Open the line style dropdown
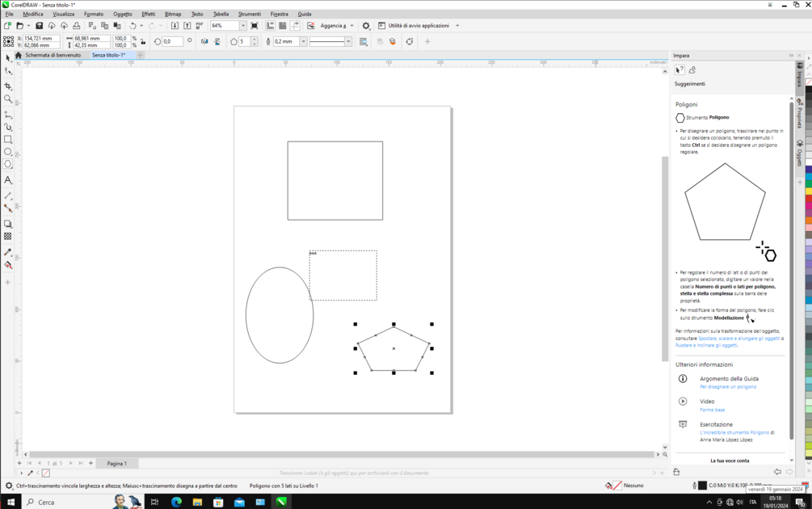The image size is (812, 509). coord(348,41)
